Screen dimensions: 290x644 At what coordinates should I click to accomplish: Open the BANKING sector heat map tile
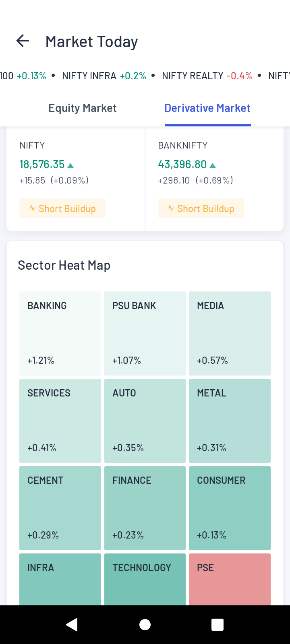click(x=60, y=333)
